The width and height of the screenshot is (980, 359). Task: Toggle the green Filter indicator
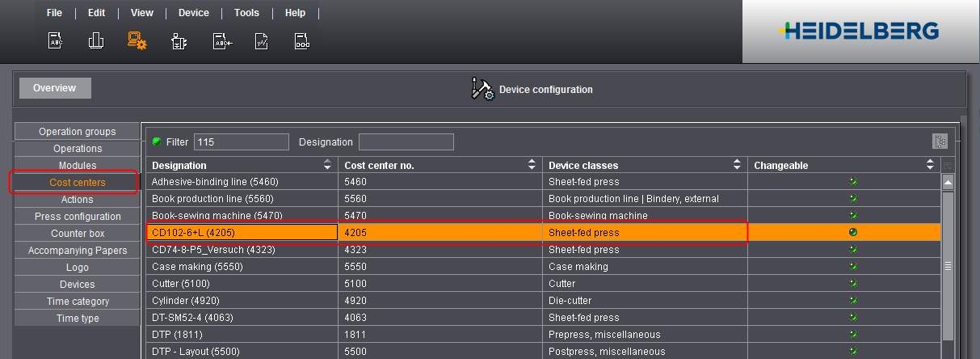point(157,141)
